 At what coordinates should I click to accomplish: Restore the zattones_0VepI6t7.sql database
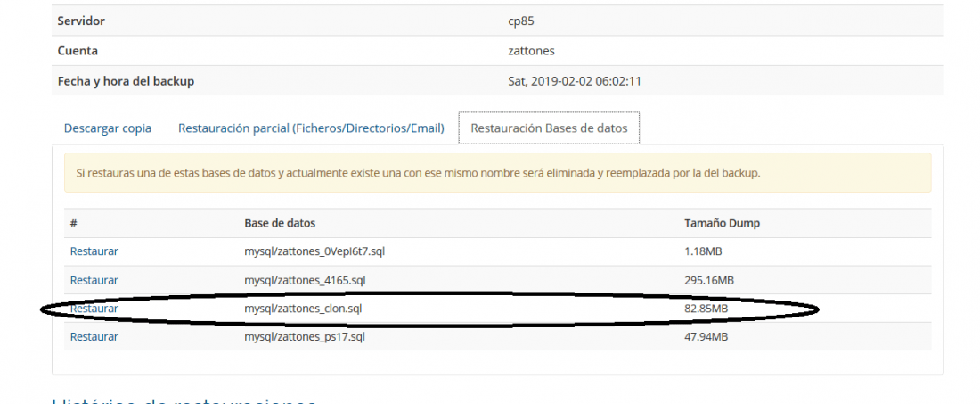point(94,251)
